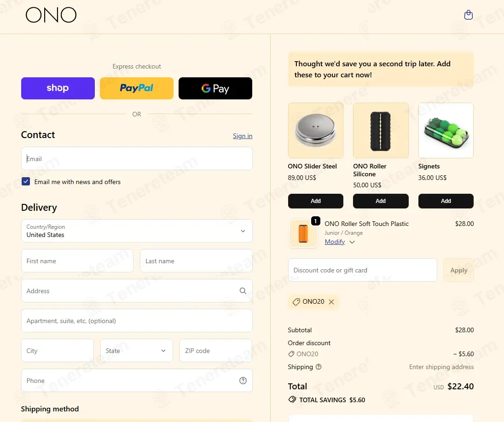Click the Shipping info question icon
Image resolution: width=504 pixels, height=422 pixels.
[319, 367]
